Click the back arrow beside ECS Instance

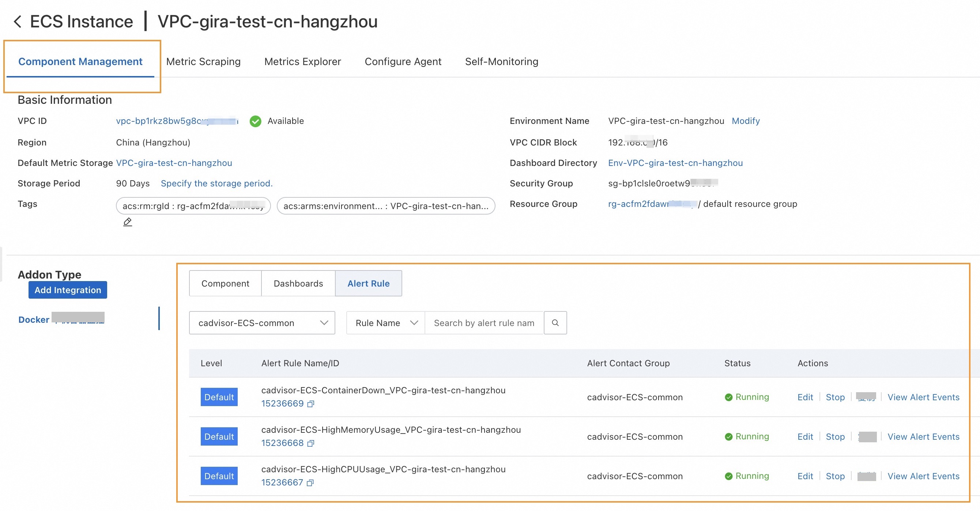[x=18, y=21]
